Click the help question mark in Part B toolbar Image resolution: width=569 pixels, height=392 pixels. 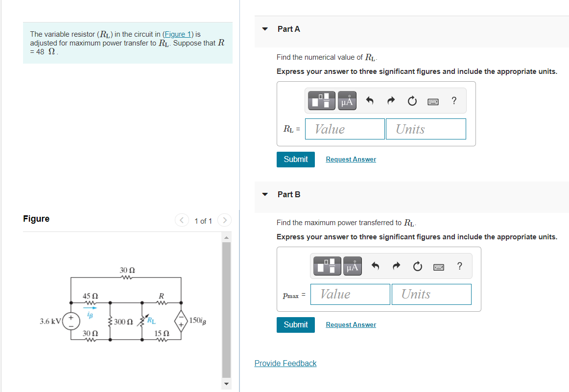click(459, 266)
